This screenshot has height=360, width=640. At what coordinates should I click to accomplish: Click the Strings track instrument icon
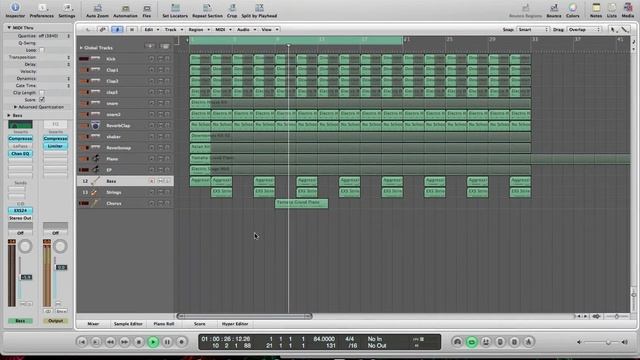pyautogui.click(x=94, y=192)
